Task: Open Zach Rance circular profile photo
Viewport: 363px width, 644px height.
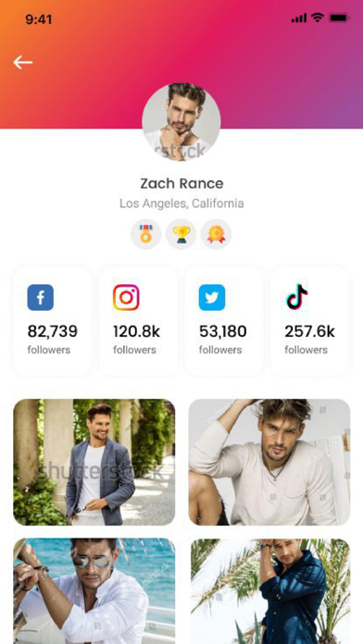Action: coord(181,122)
